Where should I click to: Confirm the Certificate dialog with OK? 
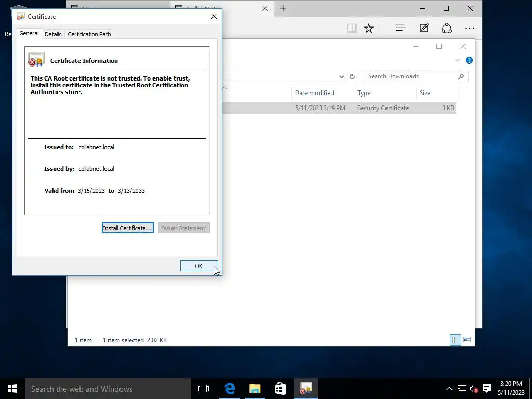pos(199,266)
